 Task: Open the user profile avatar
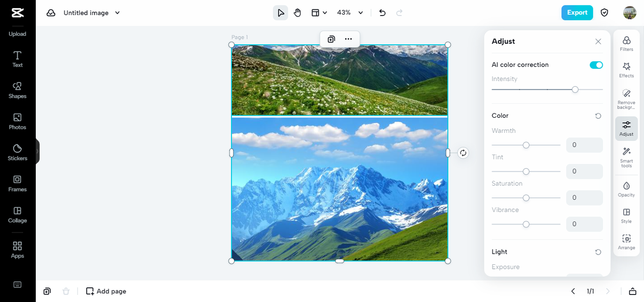tap(629, 13)
